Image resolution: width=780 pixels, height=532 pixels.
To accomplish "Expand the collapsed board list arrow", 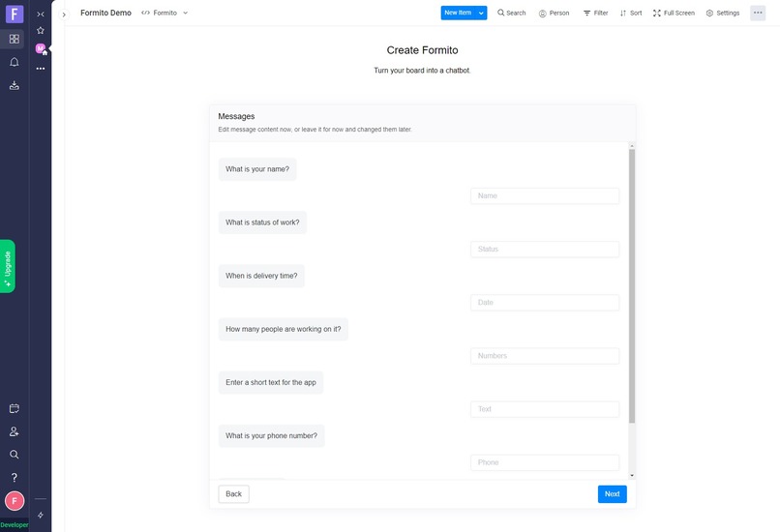I will point(64,15).
